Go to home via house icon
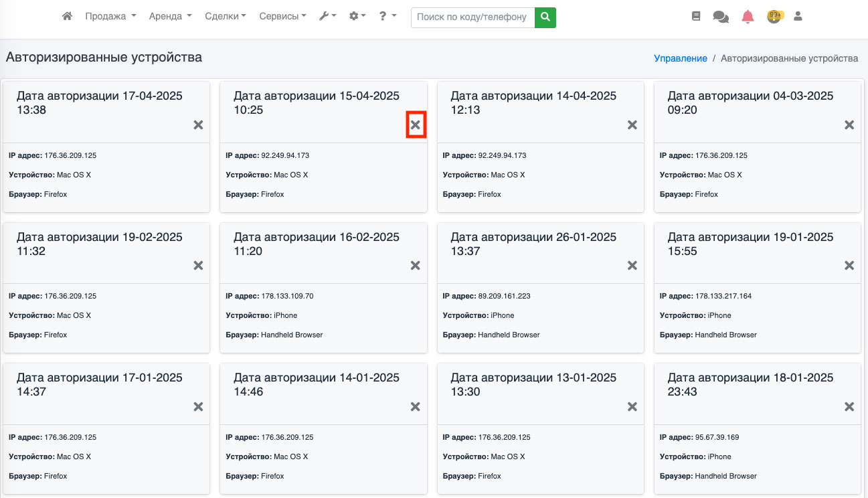The image size is (868, 498). pos(67,16)
